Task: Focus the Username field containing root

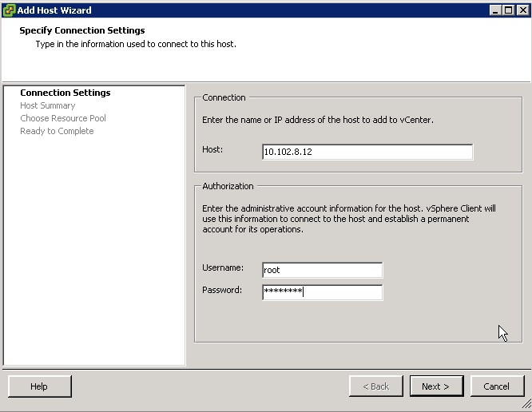Action: (x=322, y=270)
